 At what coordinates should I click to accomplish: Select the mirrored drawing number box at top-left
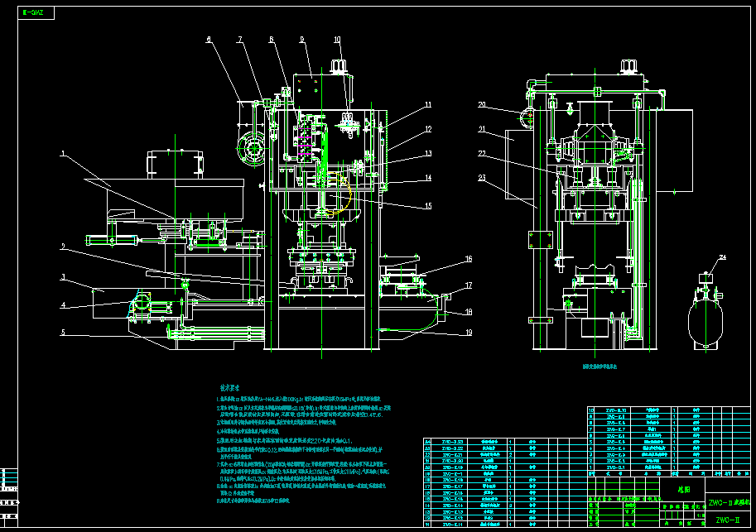pos(36,13)
